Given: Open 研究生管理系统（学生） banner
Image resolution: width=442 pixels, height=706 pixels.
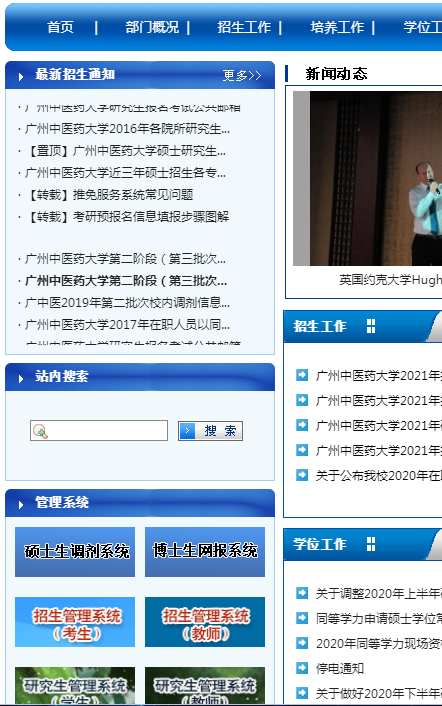Looking at the screenshot, I should (75, 686).
